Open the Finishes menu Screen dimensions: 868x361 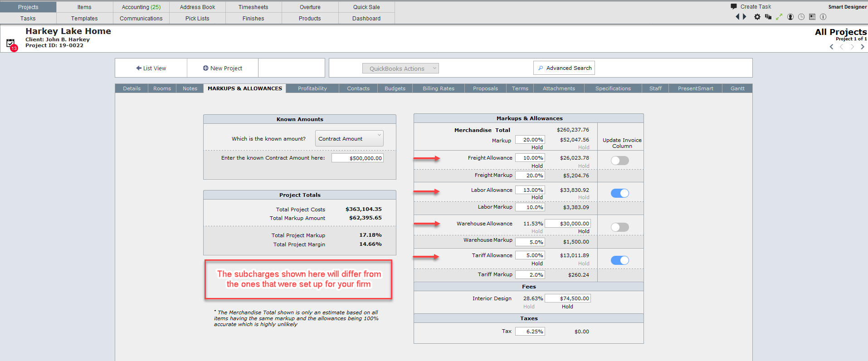pos(253,19)
